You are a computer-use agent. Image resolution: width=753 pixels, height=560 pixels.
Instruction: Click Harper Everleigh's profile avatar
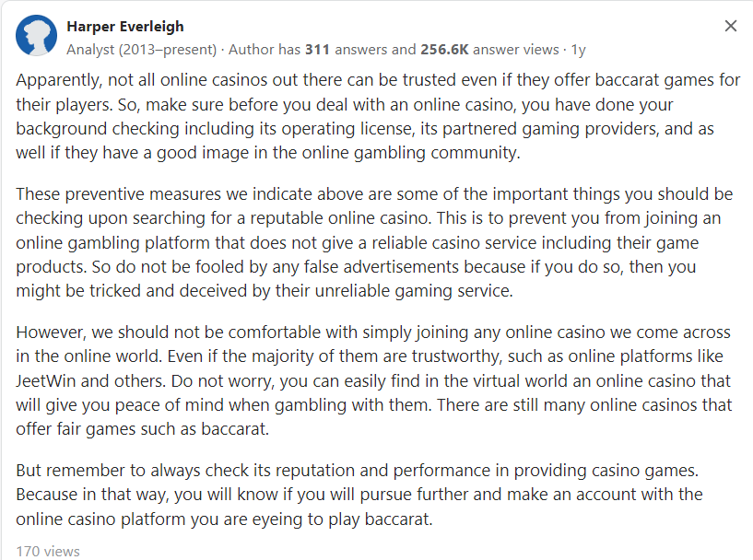coord(37,36)
